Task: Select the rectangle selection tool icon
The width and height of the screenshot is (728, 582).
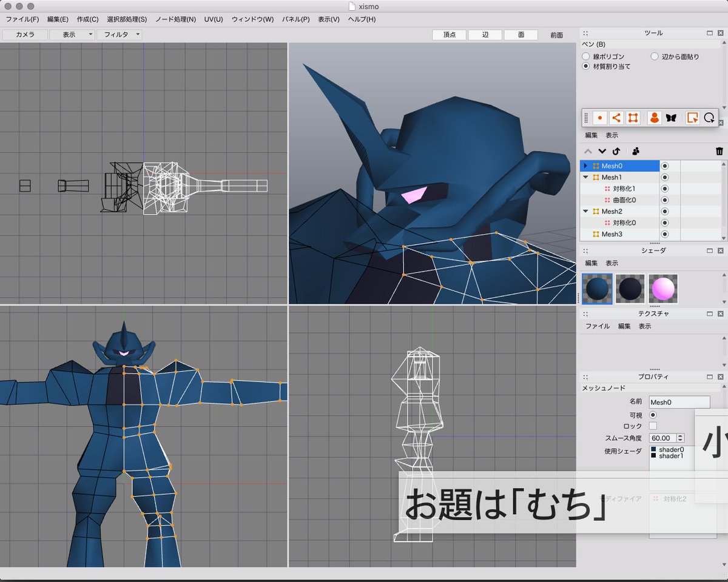Action: (692, 118)
